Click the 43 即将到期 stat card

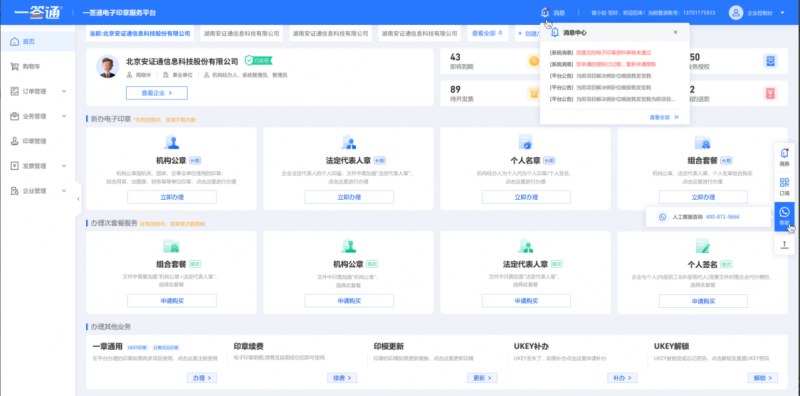(x=490, y=61)
